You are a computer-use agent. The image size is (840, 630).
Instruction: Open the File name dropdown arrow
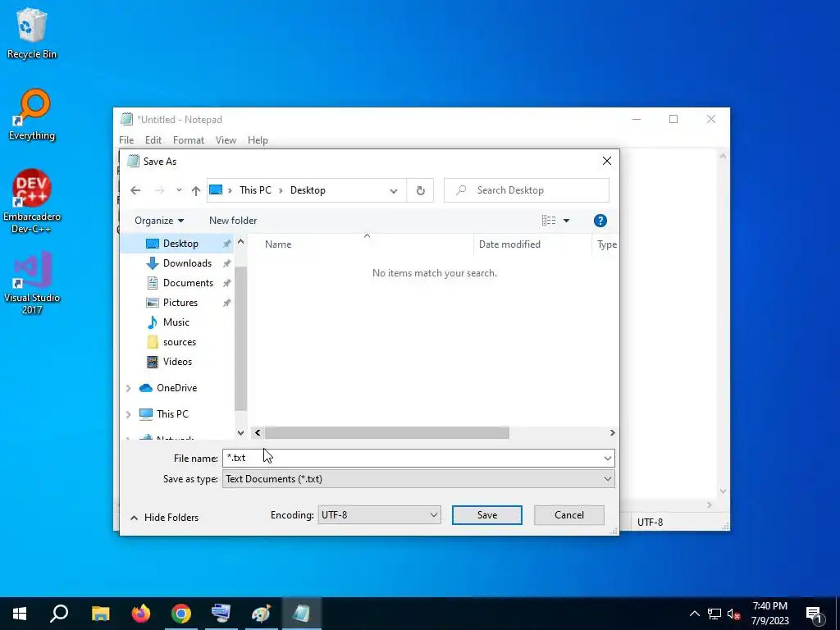pyautogui.click(x=608, y=458)
